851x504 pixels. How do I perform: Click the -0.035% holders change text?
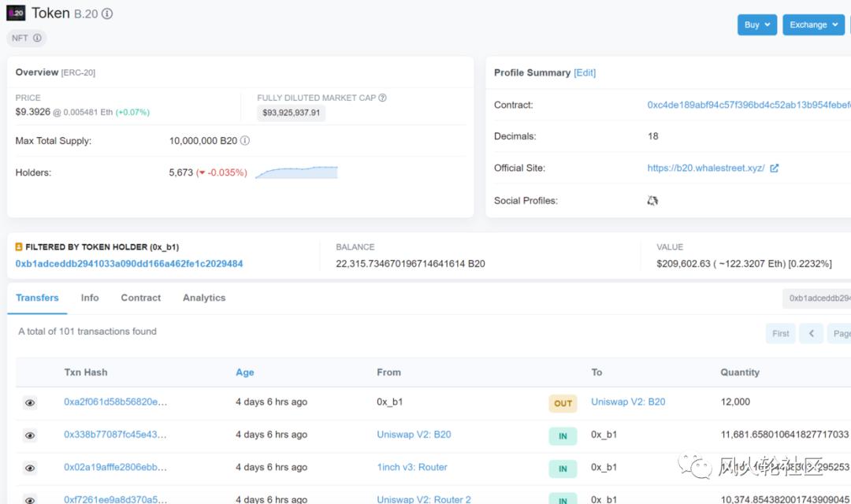pyautogui.click(x=221, y=172)
